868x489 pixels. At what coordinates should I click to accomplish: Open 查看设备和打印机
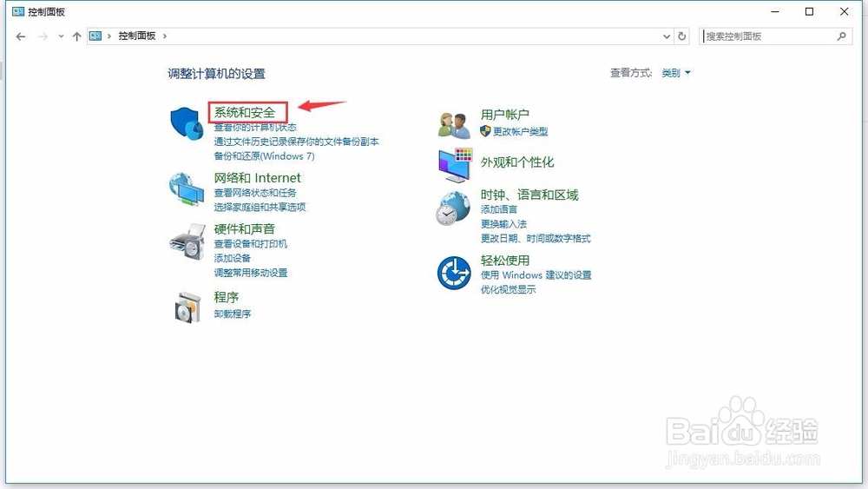(251, 244)
